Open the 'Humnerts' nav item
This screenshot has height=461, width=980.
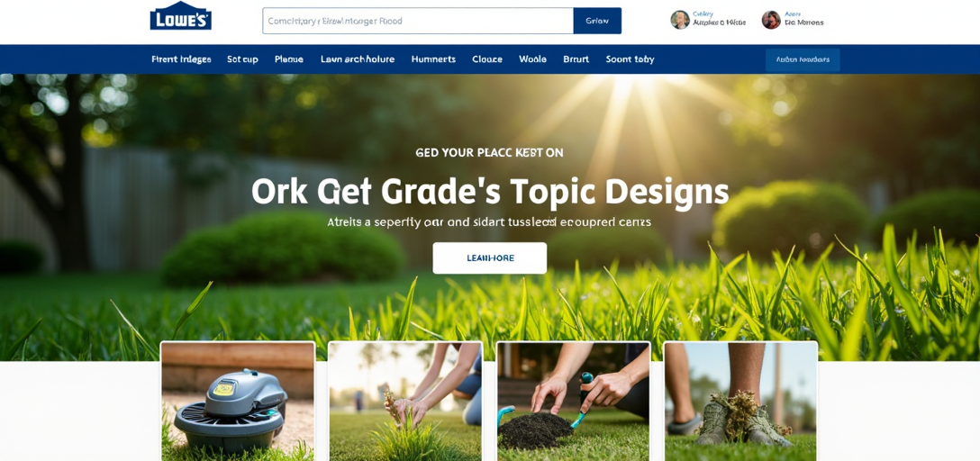pos(433,59)
